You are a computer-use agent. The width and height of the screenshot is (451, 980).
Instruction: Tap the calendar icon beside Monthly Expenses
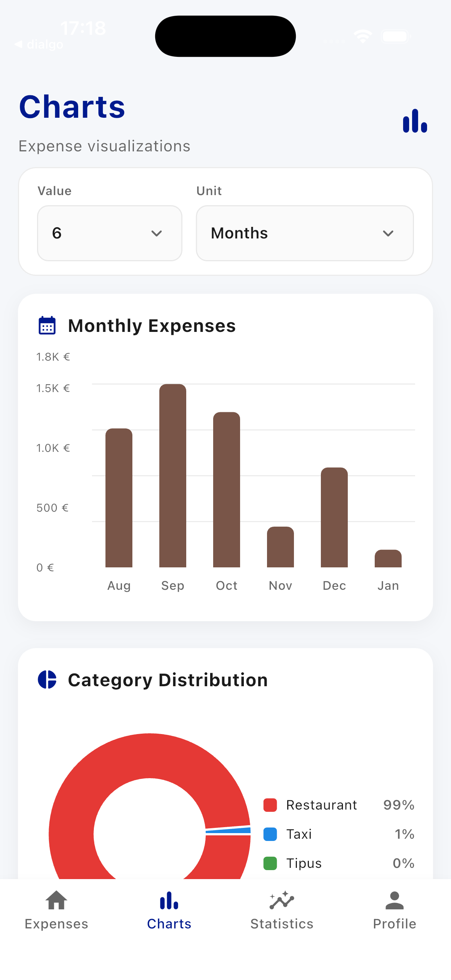click(x=47, y=326)
